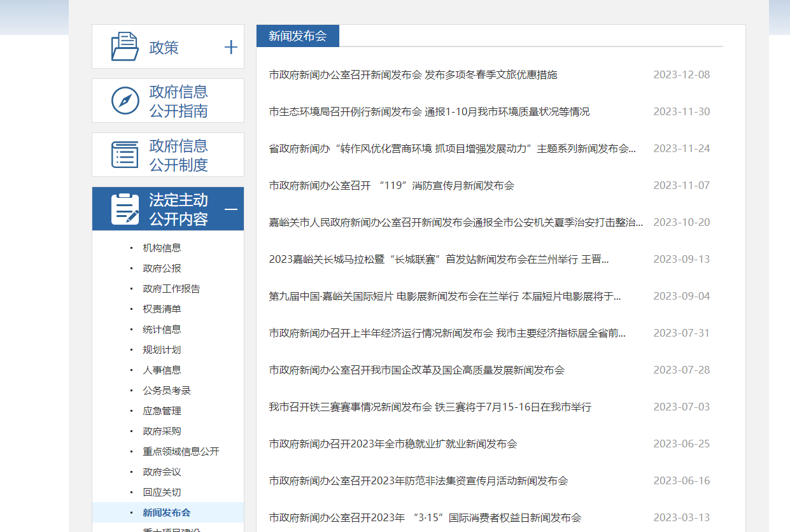Open 政府采购 sidebar entry
Image resolution: width=790 pixels, height=532 pixels.
click(x=162, y=431)
